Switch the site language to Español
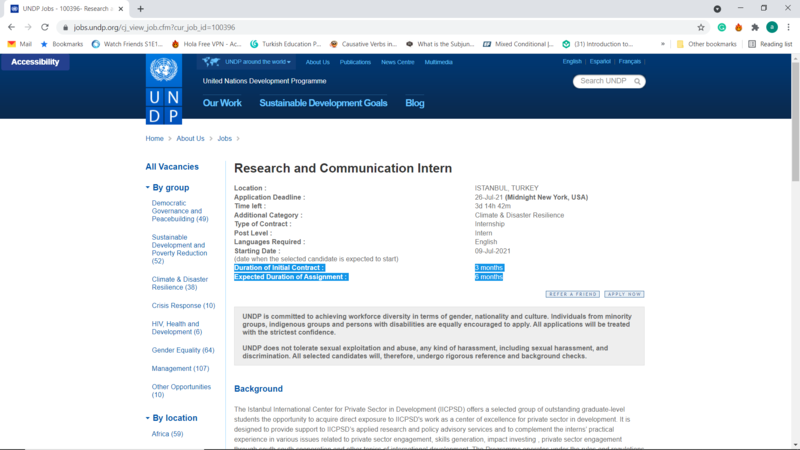The width and height of the screenshot is (800, 450). (x=600, y=61)
